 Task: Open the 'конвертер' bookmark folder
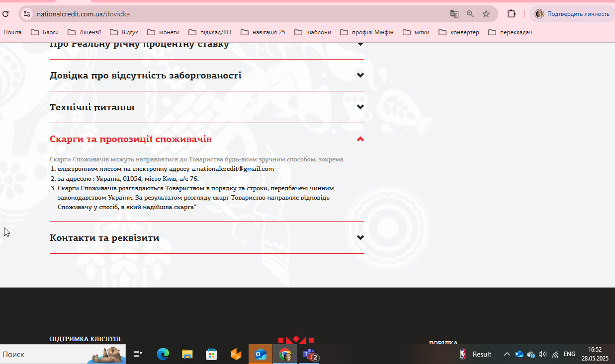(x=458, y=32)
